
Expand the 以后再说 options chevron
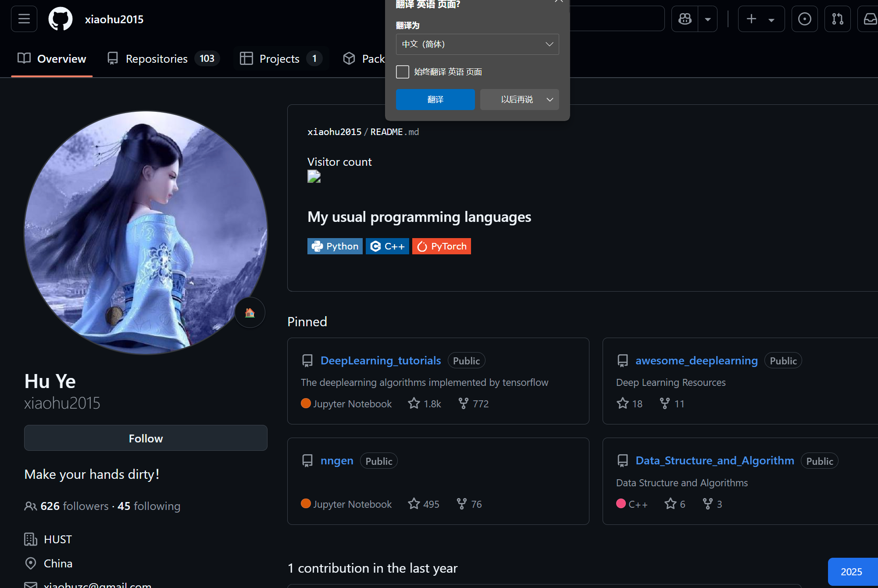coord(550,100)
